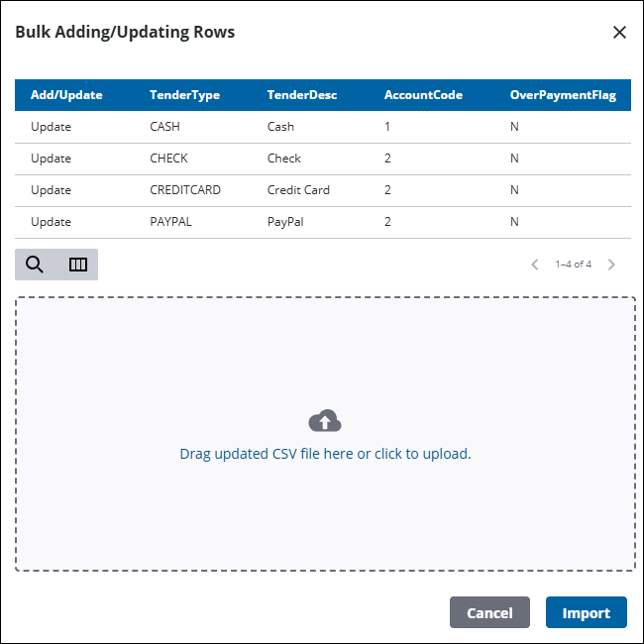Click the 1–4 of 4 pagination label

[x=573, y=265]
